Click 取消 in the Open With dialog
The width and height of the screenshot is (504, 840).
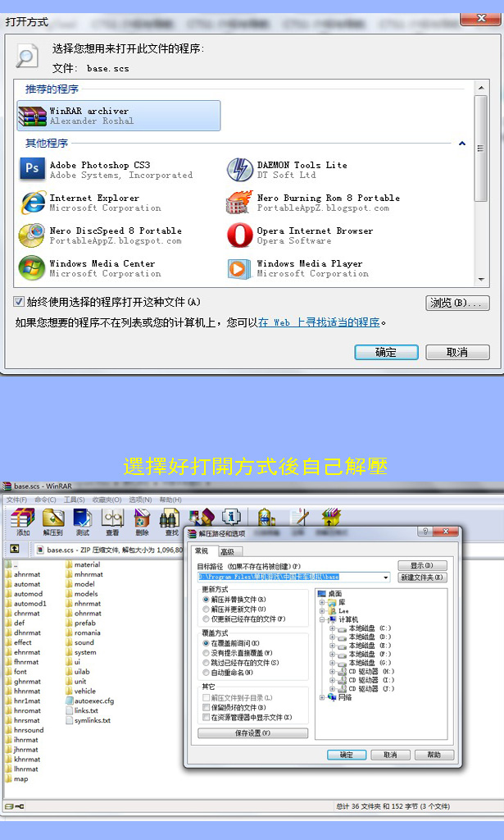pyautogui.click(x=457, y=352)
